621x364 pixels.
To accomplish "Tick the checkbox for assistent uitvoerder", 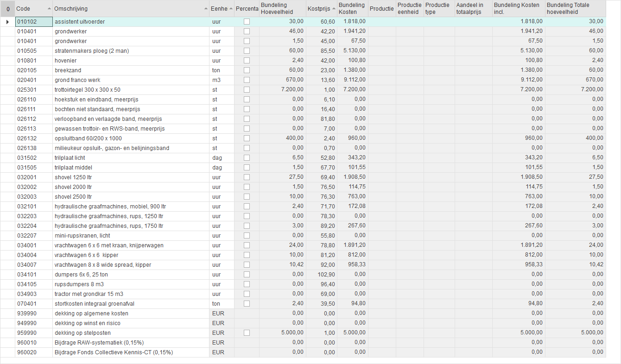I will click(x=247, y=22).
